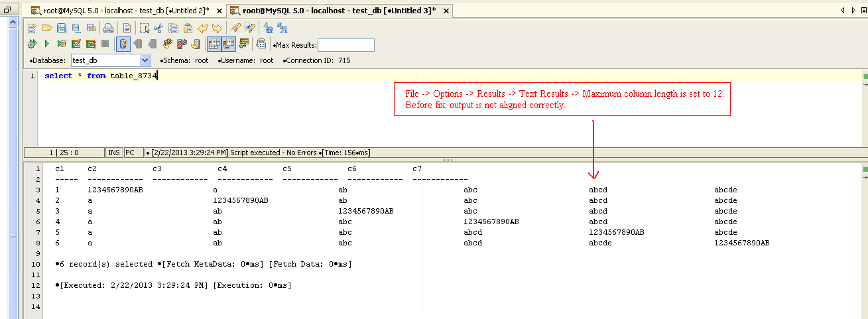Image resolution: width=868 pixels, height=319 pixels.
Task: Click 1234567890AB on result line 4
Action: coord(241,200)
